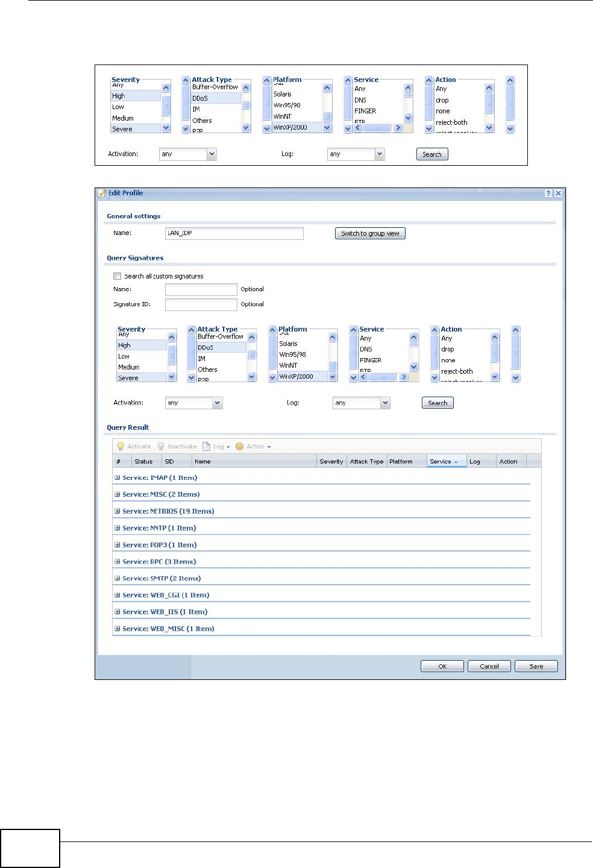Expand the Service: NETBIOS (19 Items) group

pos(118,511)
